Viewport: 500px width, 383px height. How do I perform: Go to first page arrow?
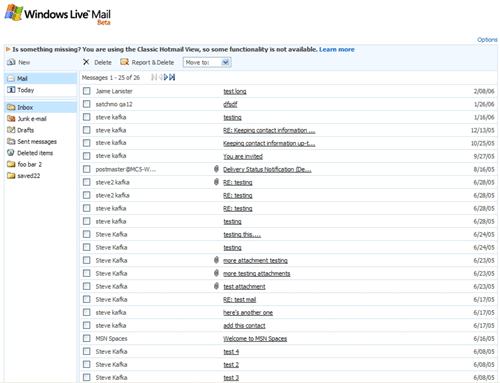coord(154,77)
